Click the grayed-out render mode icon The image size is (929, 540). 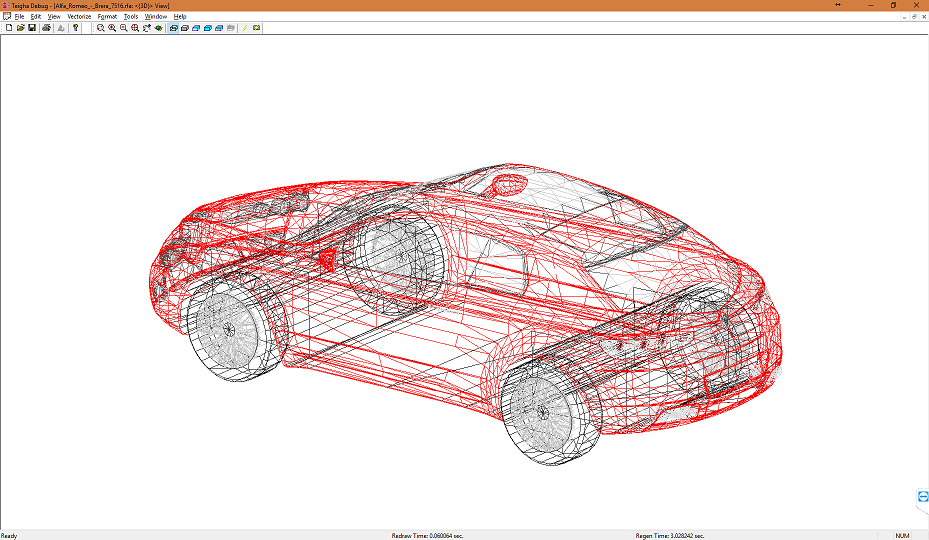tap(231, 28)
